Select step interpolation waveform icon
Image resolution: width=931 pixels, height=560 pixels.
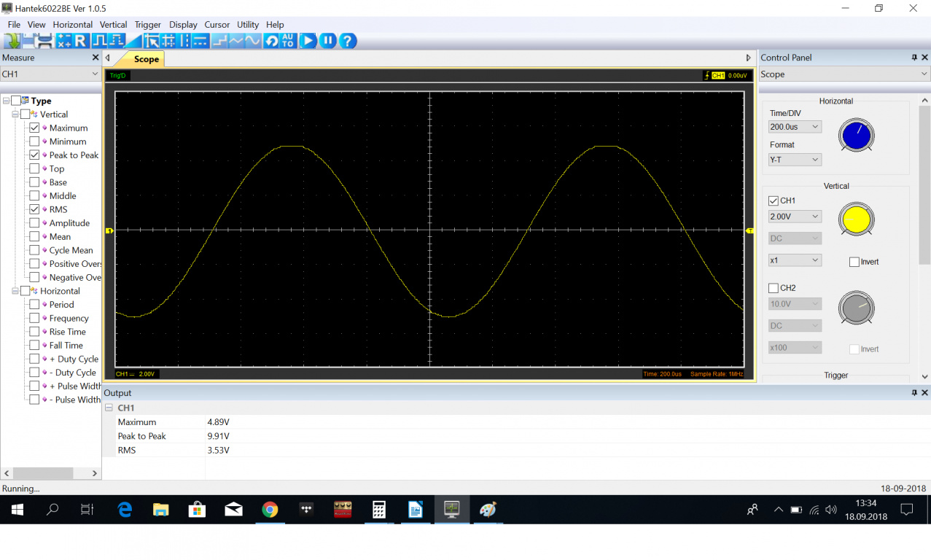(x=219, y=41)
